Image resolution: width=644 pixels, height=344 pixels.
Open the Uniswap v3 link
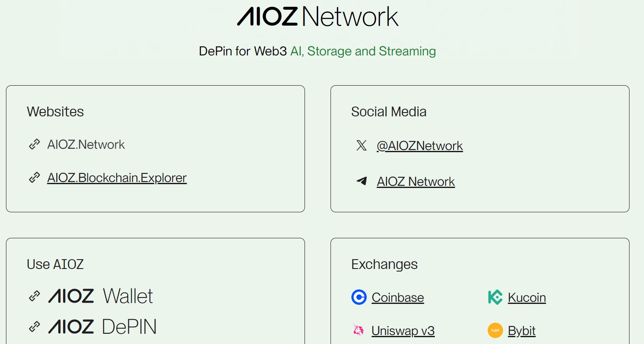402,330
